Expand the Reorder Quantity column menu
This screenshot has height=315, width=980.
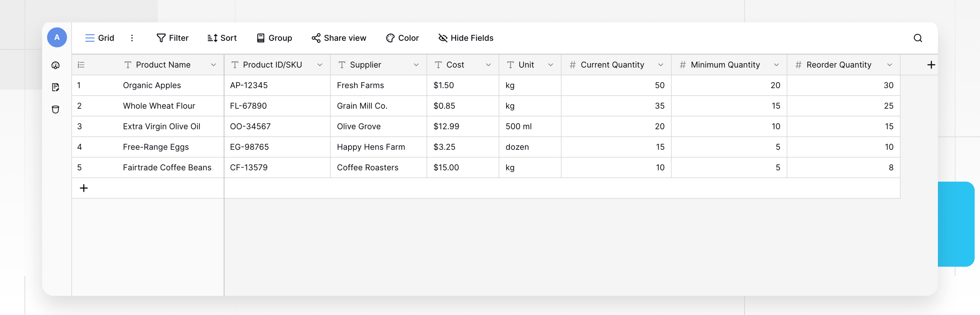[890, 65]
